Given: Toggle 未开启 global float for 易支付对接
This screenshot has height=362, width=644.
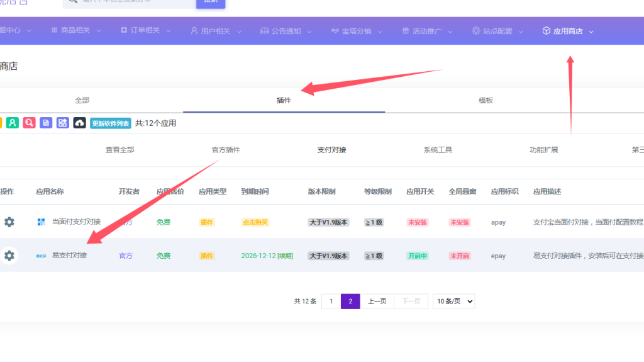Looking at the screenshot, I should 460,256.
